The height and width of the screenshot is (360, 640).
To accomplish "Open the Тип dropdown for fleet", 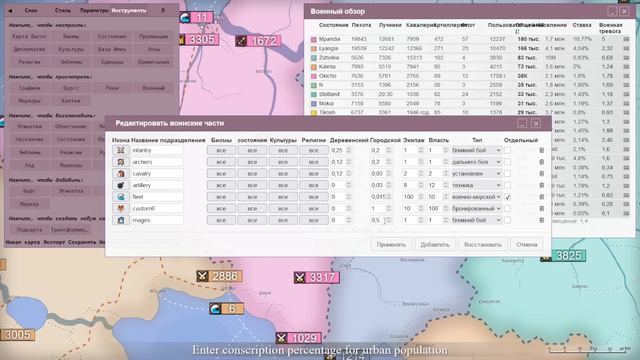I will coord(476,197).
